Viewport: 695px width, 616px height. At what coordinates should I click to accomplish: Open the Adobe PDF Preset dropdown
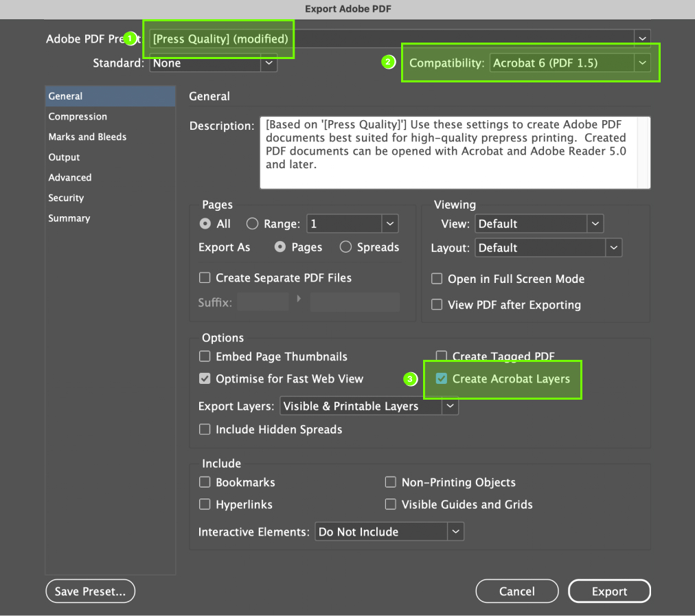pyautogui.click(x=400, y=38)
